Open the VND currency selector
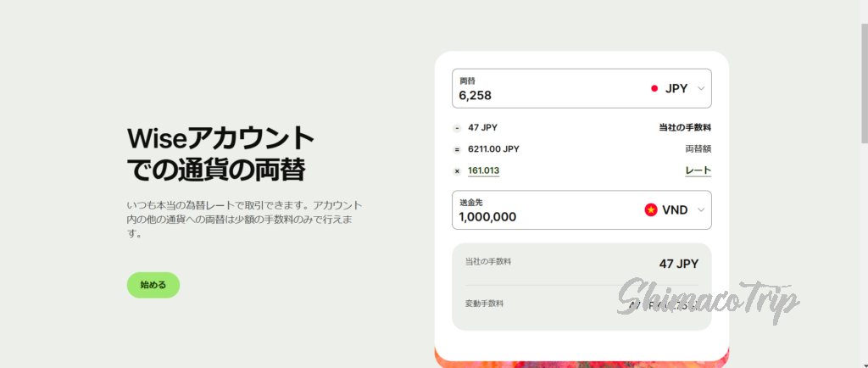The height and width of the screenshot is (368, 868). tap(675, 210)
